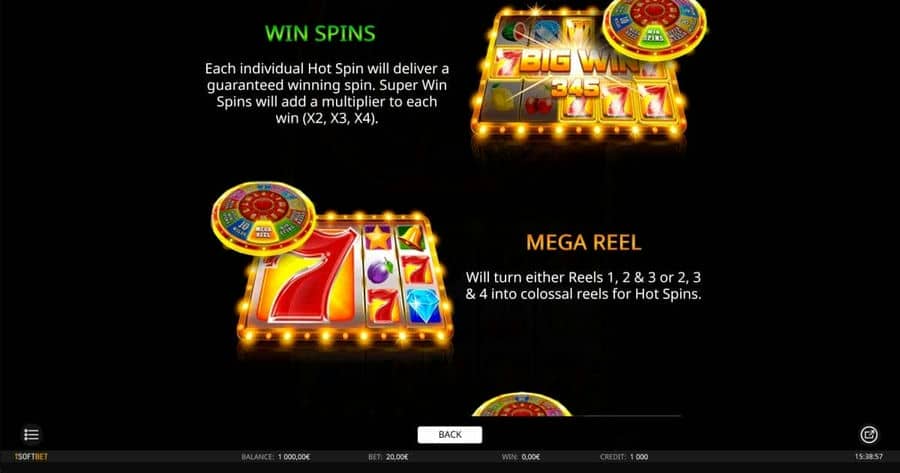Click the purple plum symbol
Screen dimensions: 900x473
point(379,270)
